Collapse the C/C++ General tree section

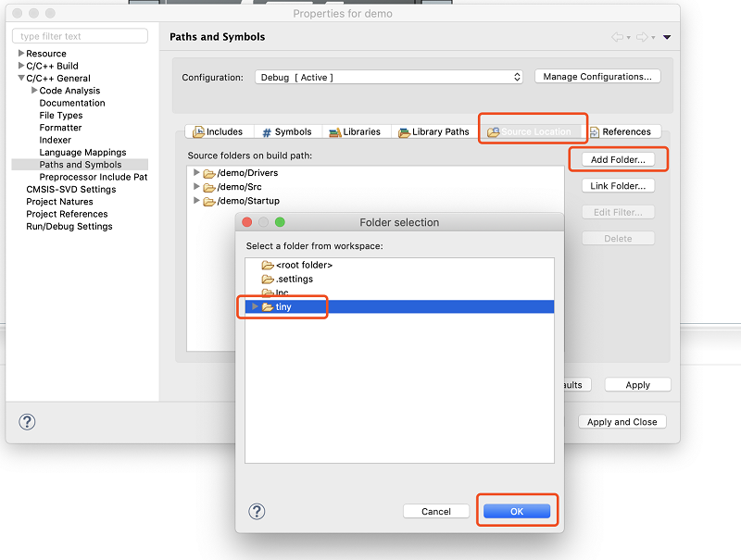point(20,79)
